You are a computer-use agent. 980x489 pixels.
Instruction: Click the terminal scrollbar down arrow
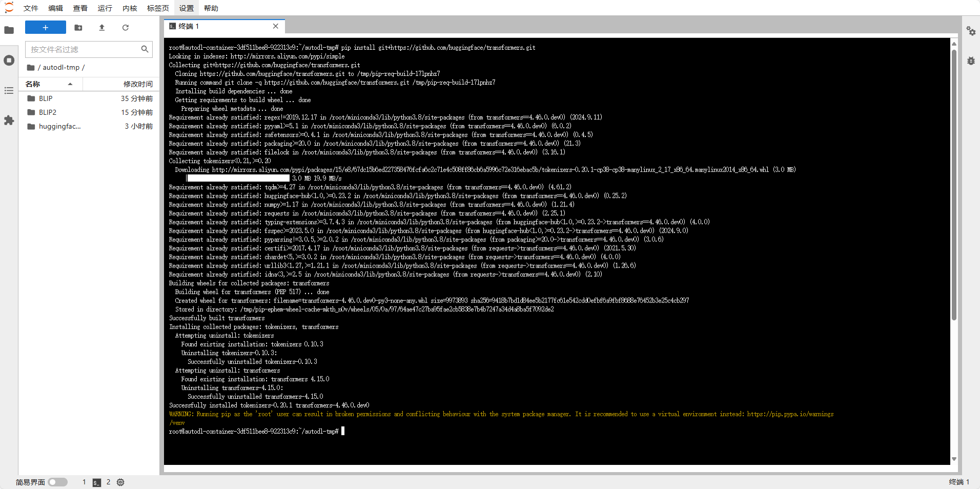(x=954, y=459)
